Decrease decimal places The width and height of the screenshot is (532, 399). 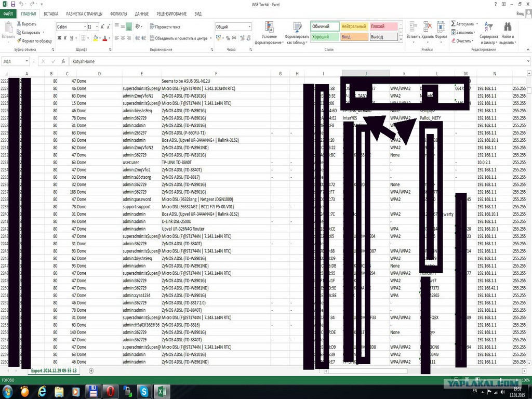(249, 38)
